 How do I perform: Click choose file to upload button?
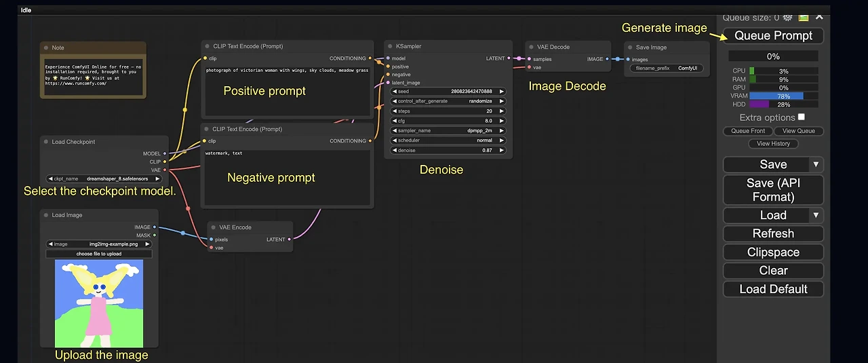coord(99,254)
